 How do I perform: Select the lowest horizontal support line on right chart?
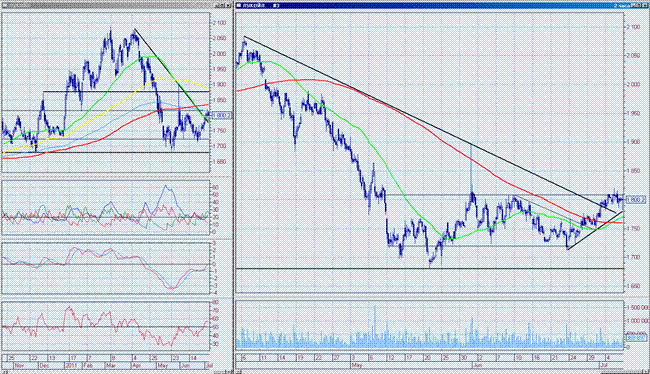tap(429, 269)
